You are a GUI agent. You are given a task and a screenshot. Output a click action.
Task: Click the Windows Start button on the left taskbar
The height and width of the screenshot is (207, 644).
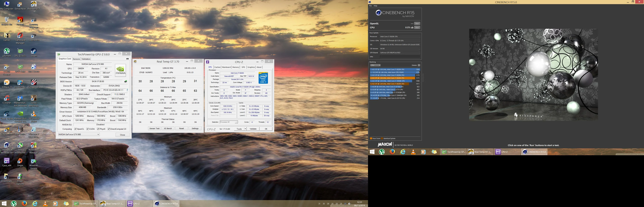pos(4,204)
